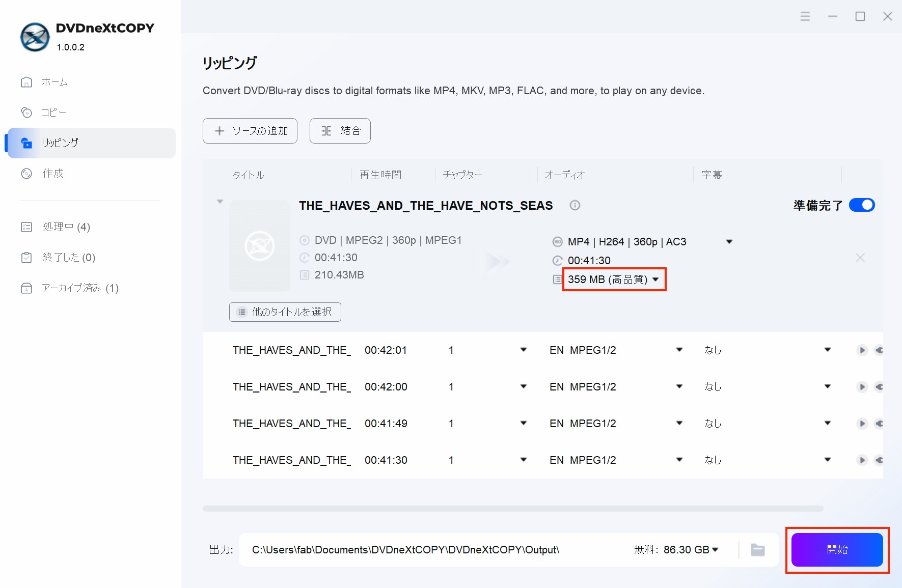Open subtitle dropdown for 00:41:30 row
This screenshot has height=588, width=902.
828,460
